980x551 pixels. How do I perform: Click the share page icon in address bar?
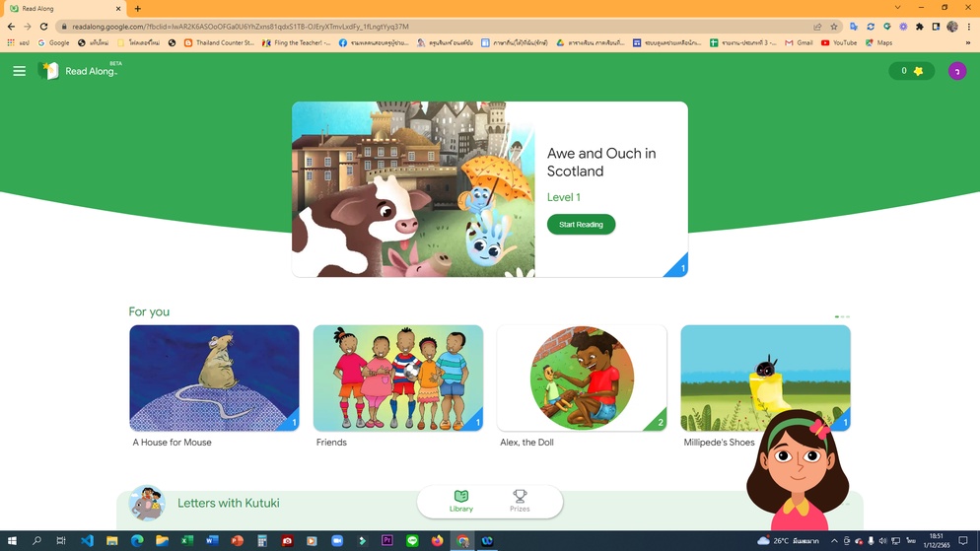click(x=817, y=27)
